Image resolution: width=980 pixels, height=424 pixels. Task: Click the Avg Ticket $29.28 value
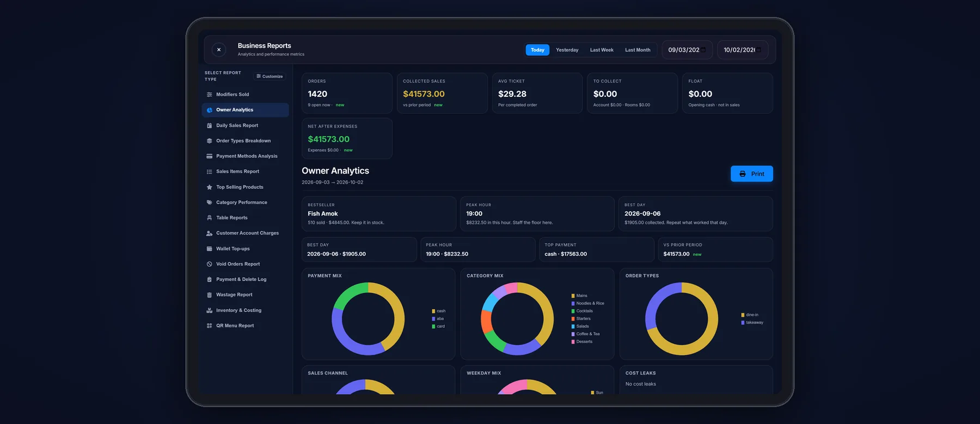coord(512,94)
